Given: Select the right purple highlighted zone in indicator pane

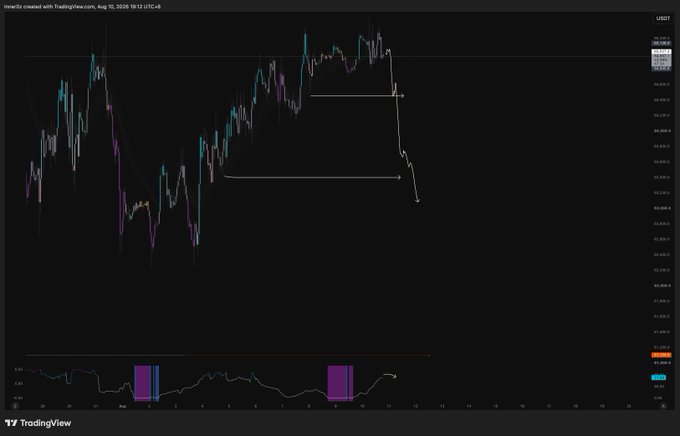Looking at the screenshot, I should 340,383.
